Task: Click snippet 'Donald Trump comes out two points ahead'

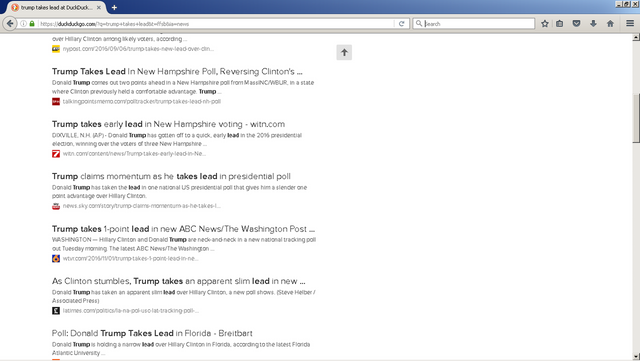Action: pyautogui.click(x=183, y=87)
